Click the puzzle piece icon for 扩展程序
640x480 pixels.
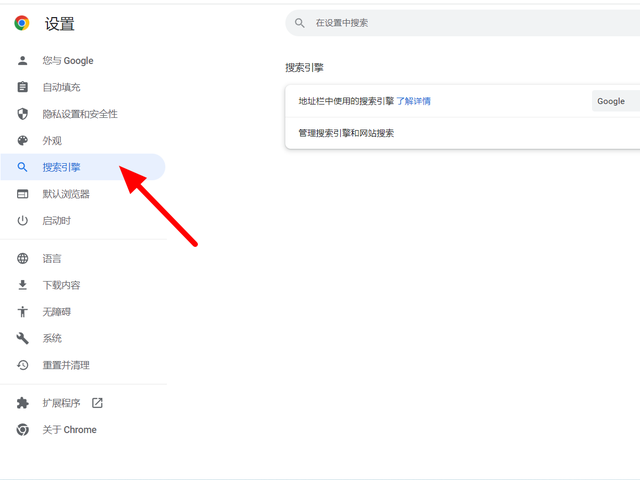click(23, 403)
